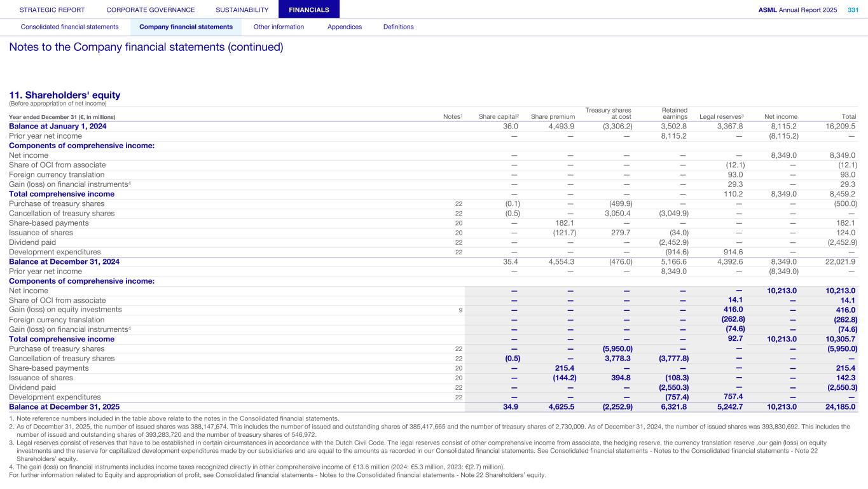Screen dimensions: 868x489
Task: Select the Balance at December 31, 2025 row label
Action: pos(64,407)
